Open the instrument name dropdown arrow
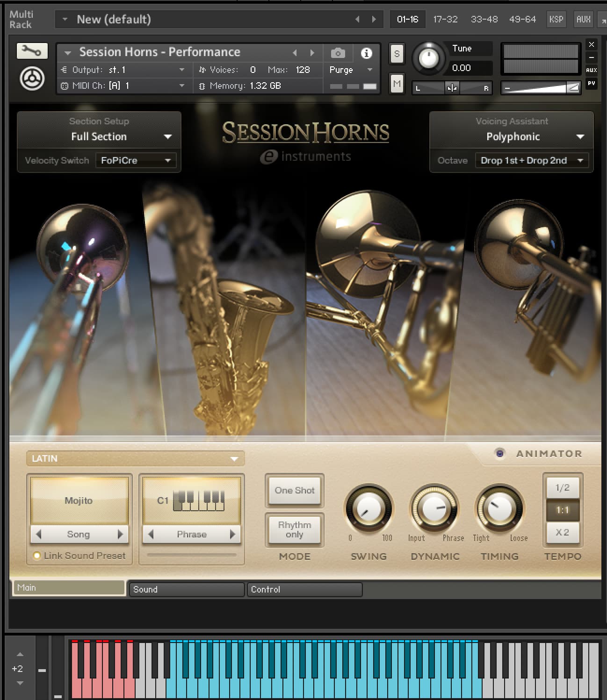The image size is (607, 700). [x=68, y=52]
